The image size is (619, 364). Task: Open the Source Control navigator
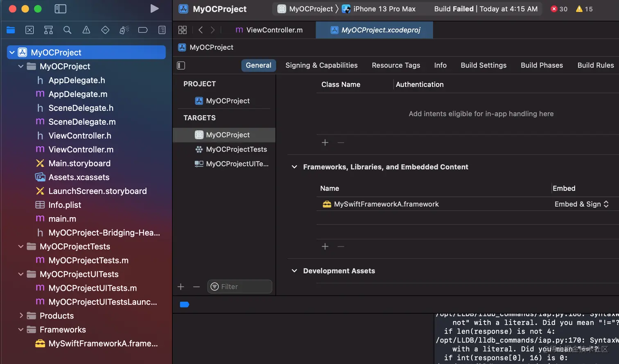[29, 30]
